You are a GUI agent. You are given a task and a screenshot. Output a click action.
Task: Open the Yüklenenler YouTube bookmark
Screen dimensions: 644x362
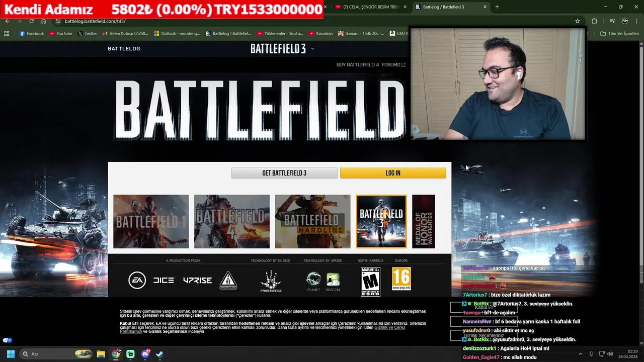tap(280, 34)
